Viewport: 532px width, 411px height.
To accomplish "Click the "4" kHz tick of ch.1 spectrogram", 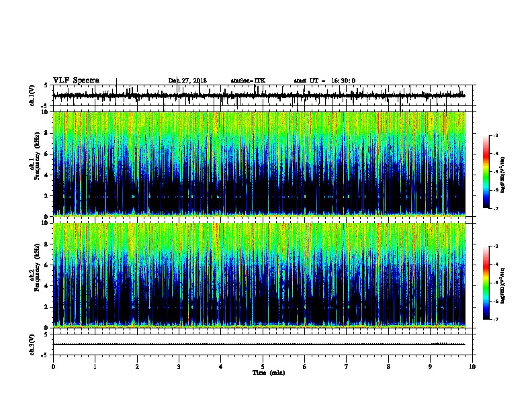I will click(47, 175).
